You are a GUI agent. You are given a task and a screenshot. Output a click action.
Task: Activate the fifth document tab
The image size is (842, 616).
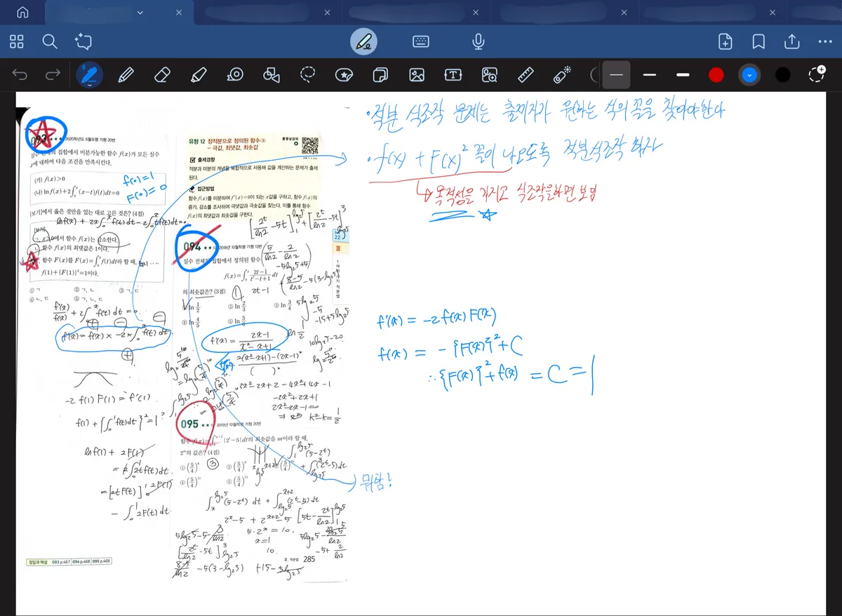pyautogui.click(x=713, y=13)
